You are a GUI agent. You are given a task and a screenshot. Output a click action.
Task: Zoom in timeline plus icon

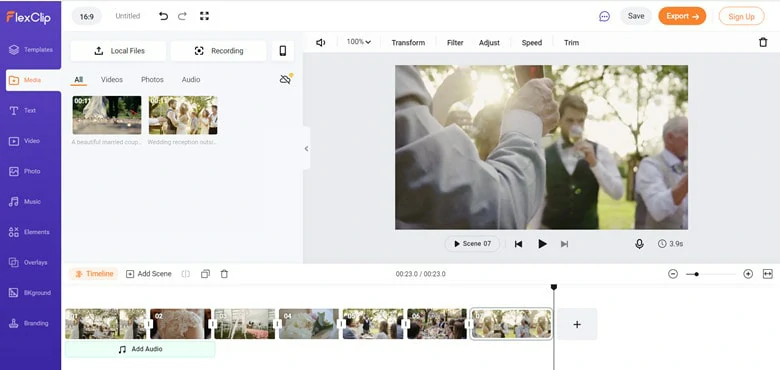(748, 274)
